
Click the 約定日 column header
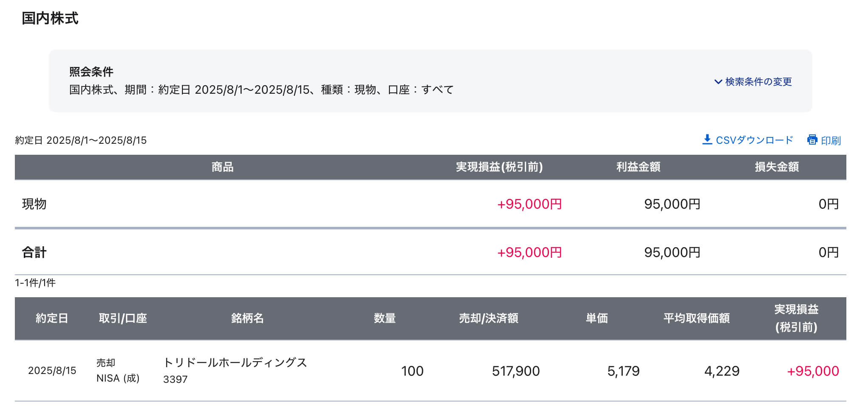tap(52, 318)
